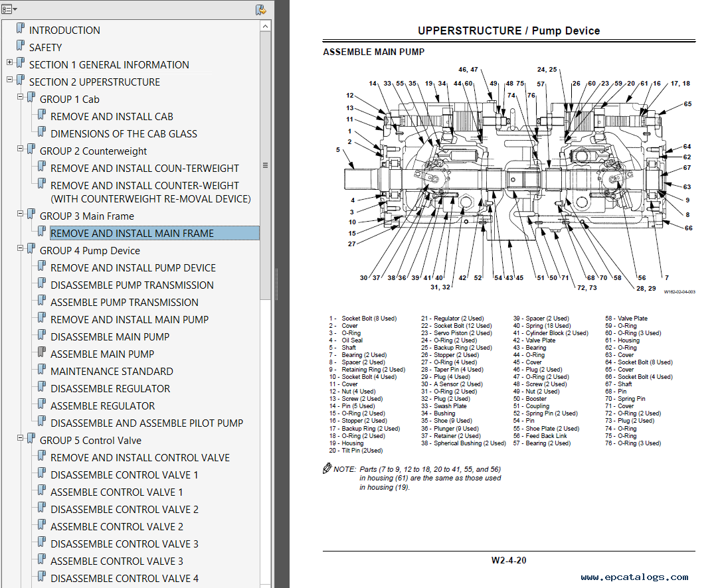
Task: Open the SAFETY bookmark
Action: click(45, 48)
